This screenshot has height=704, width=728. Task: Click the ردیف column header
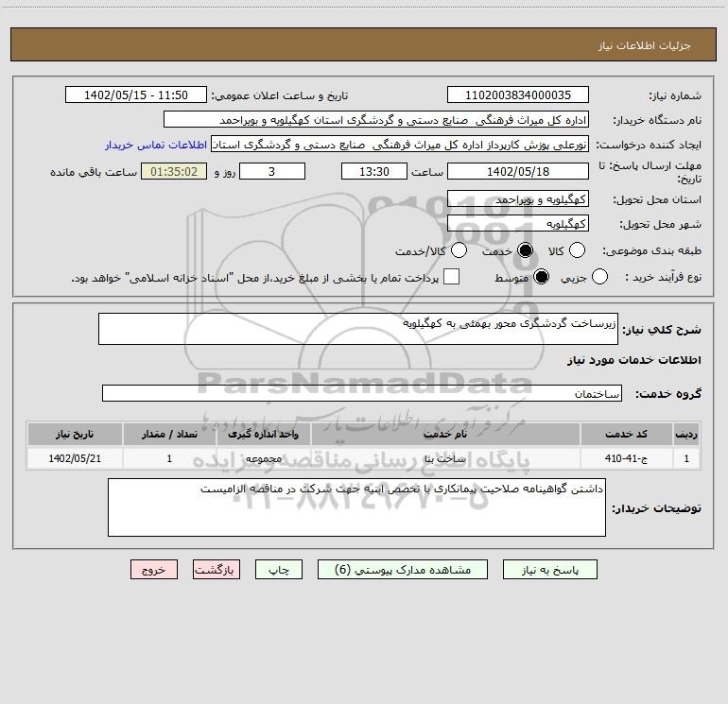pyautogui.click(x=686, y=435)
